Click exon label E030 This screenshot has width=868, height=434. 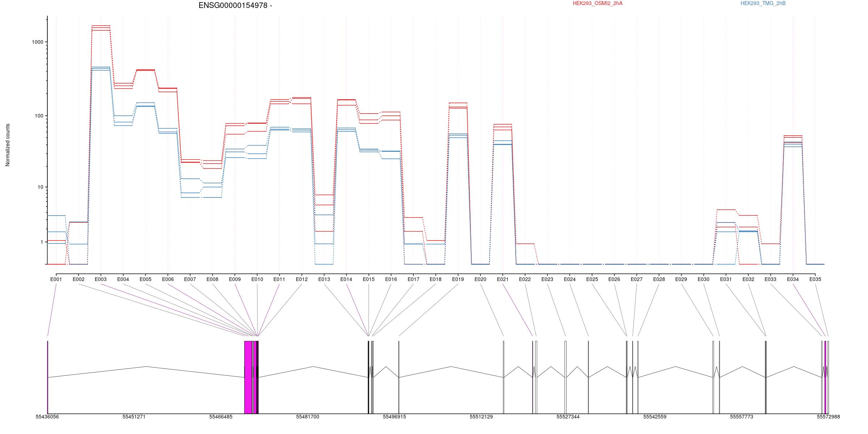click(703, 279)
